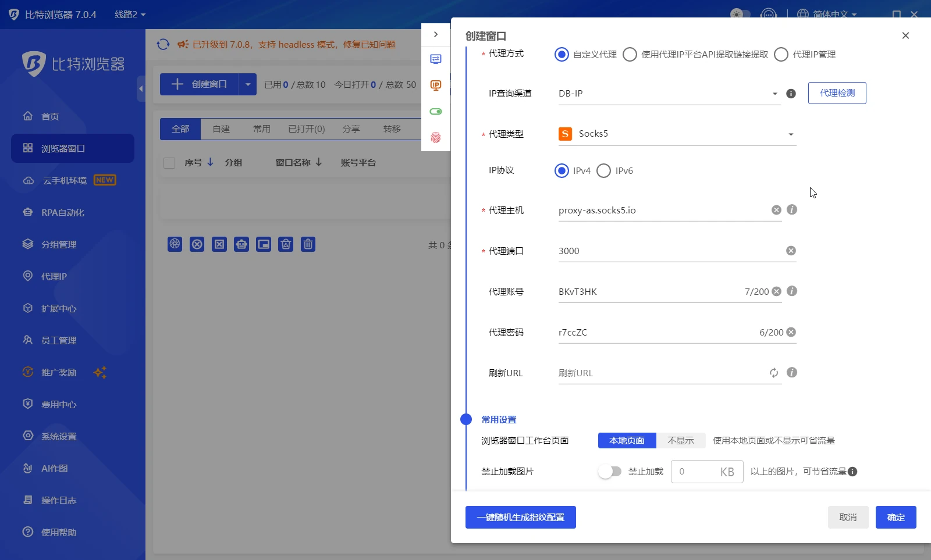Select 代理IP管理 radio option
This screenshot has width=931, height=560.
click(x=781, y=55)
